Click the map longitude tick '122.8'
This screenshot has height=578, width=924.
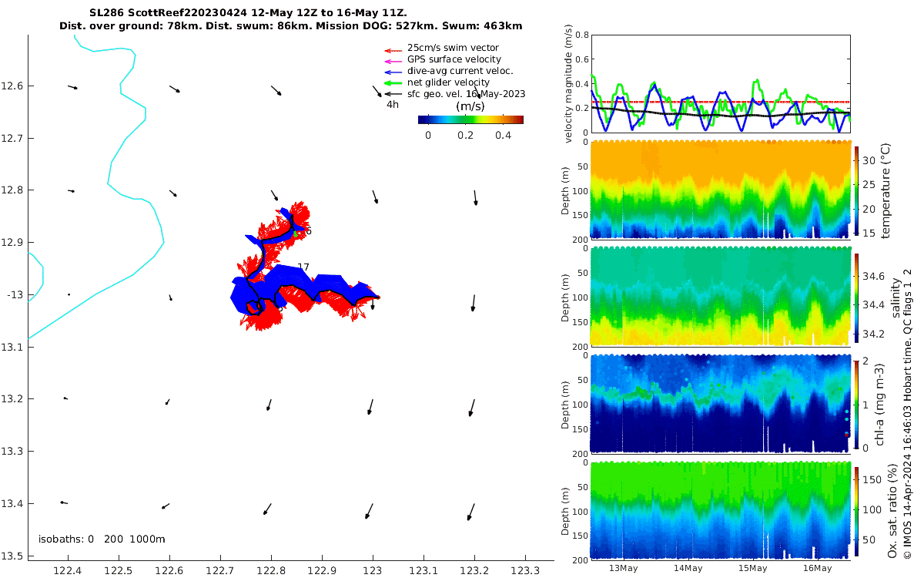(x=271, y=570)
